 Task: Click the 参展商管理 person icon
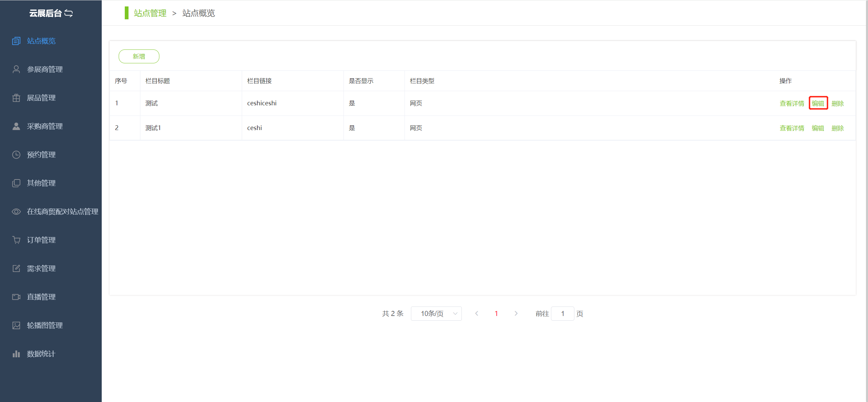click(x=16, y=69)
